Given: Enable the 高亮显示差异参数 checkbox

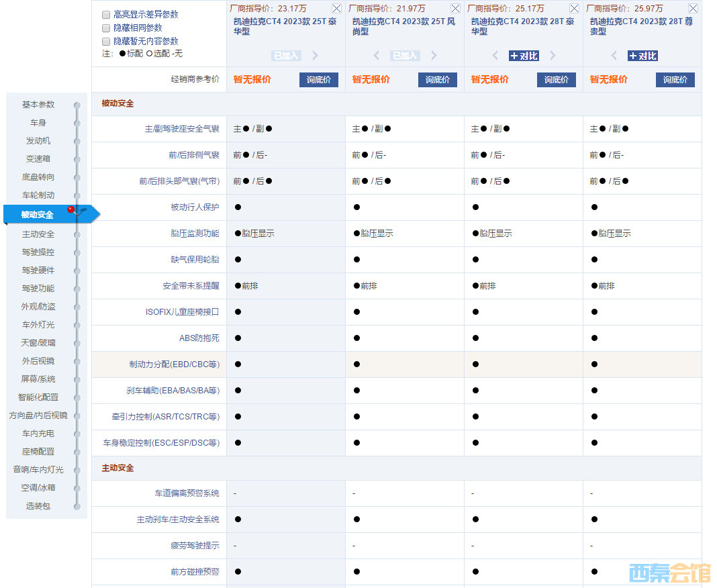Looking at the screenshot, I should [x=104, y=15].
